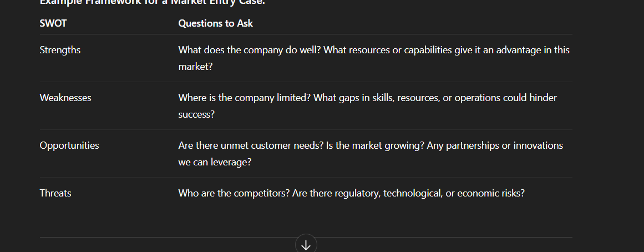Viewport: 644px width, 252px height.
Task: Click "Who are the competitors?" text
Action: pos(232,193)
